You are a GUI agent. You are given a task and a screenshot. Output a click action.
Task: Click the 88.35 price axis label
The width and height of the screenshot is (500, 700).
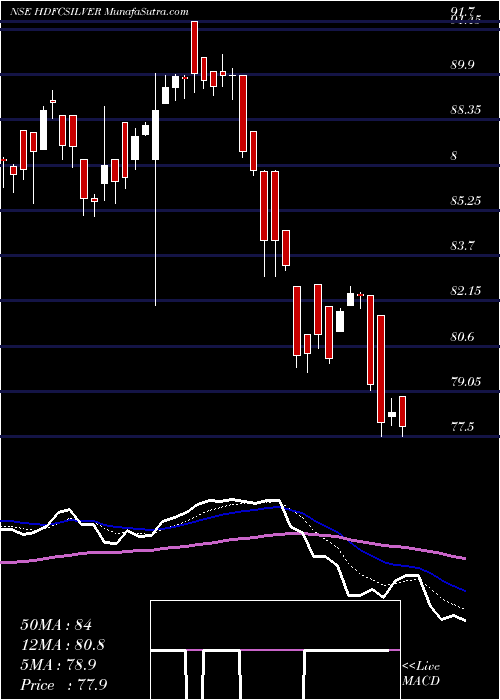pos(466,110)
